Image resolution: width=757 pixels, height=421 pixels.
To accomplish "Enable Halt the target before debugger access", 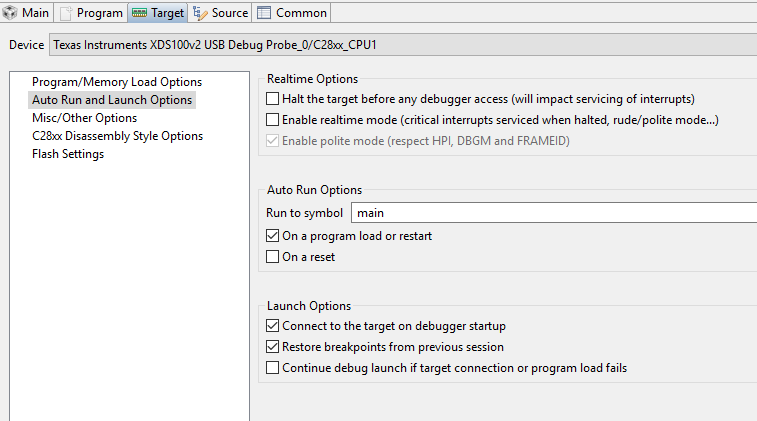I will (273, 99).
